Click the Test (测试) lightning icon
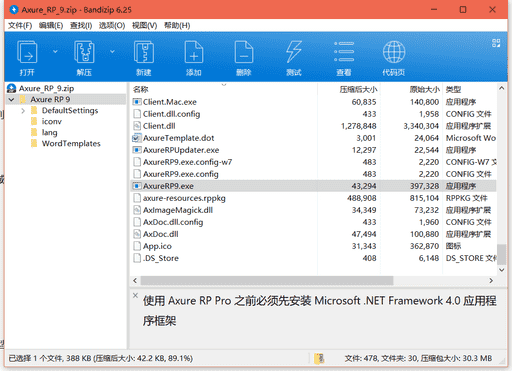This screenshot has height=371, width=512. click(x=294, y=52)
